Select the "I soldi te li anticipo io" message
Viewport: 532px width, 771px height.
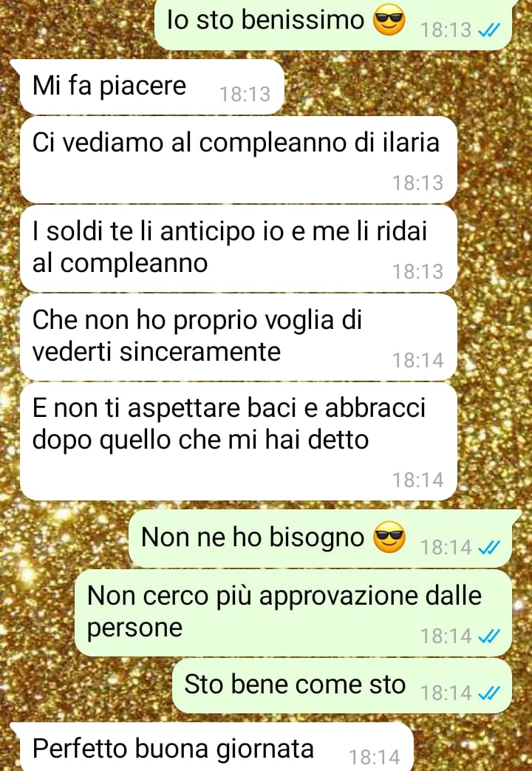point(239,249)
